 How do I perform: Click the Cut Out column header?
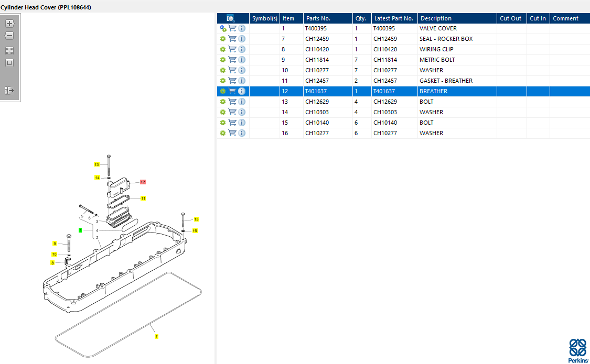pos(512,18)
